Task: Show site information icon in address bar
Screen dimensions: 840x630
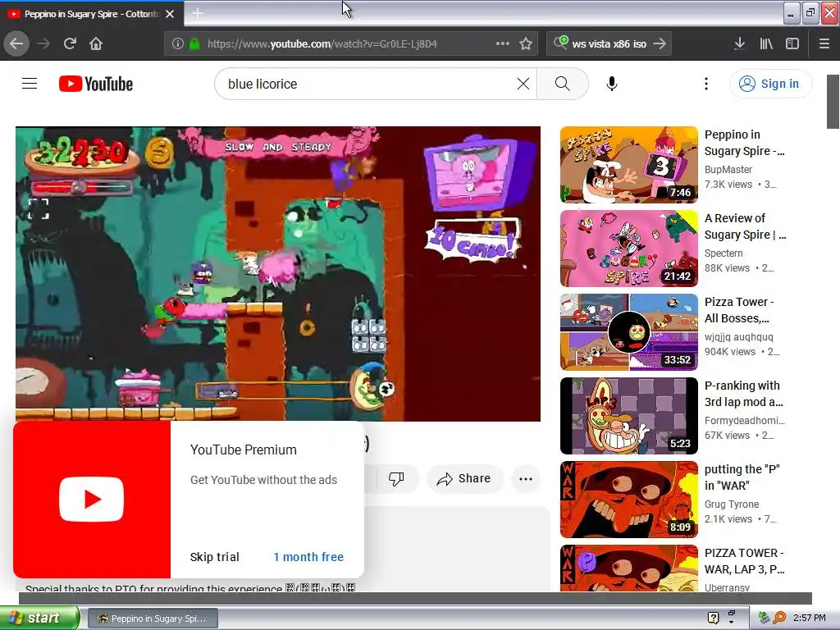Action: pos(177,43)
